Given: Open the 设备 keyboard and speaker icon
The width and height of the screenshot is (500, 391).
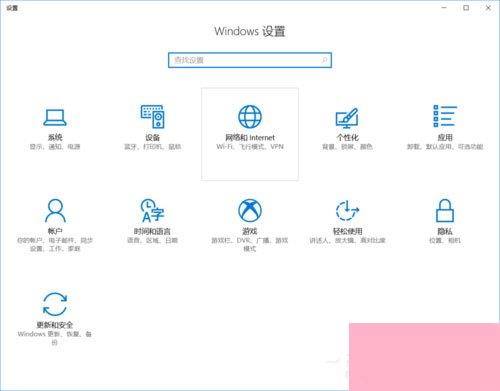Looking at the screenshot, I should 152,117.
